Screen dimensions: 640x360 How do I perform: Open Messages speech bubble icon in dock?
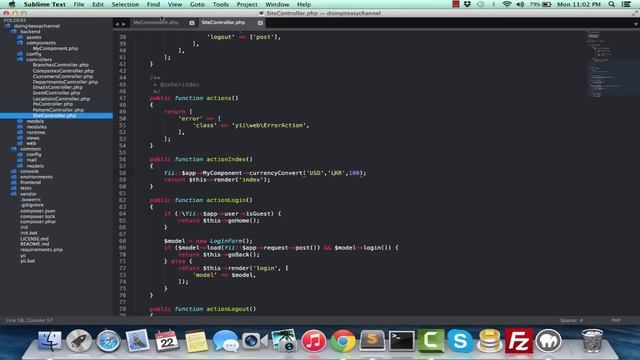point(225,341)
